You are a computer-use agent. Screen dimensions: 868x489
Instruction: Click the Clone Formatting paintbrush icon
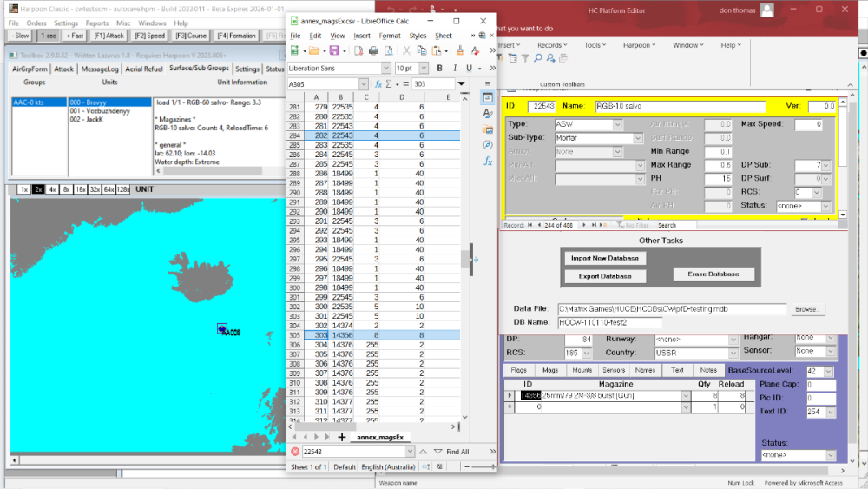point(460,51)
